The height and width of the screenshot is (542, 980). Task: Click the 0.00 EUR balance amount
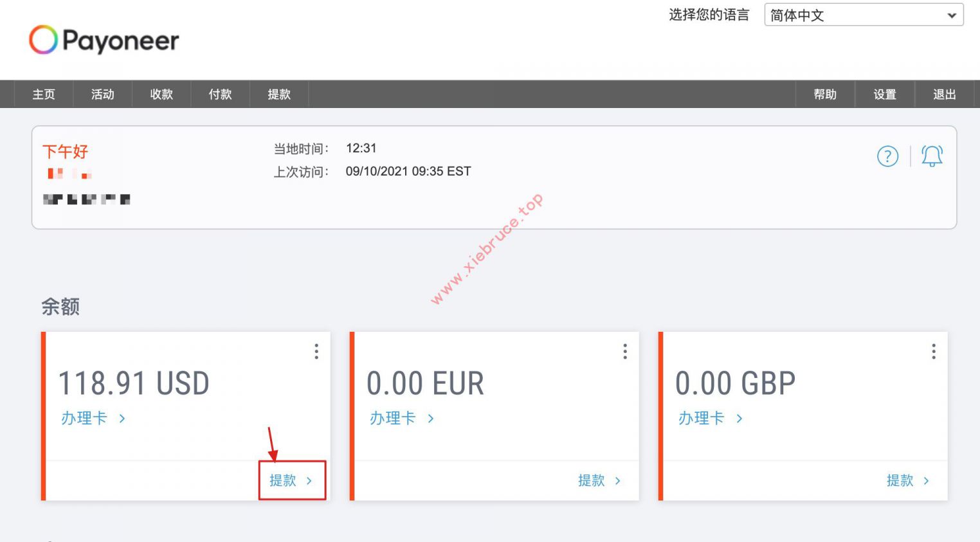tap(425, 384)
